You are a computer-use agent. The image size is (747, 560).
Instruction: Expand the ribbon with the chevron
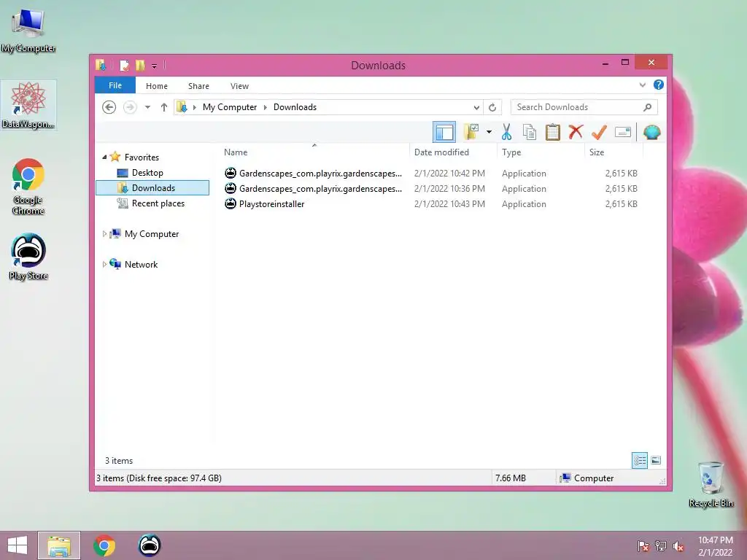point(642,85)
